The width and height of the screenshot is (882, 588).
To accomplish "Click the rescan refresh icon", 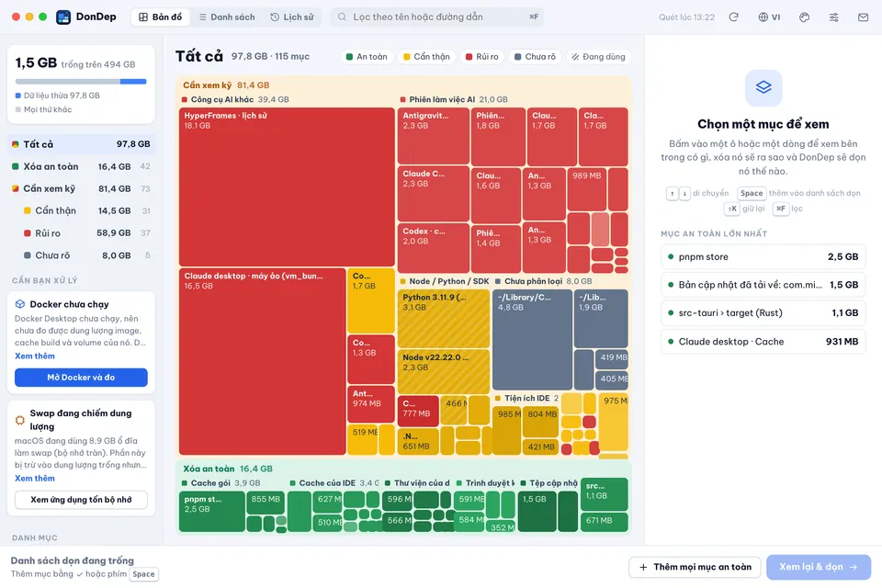I will [733, 17].
